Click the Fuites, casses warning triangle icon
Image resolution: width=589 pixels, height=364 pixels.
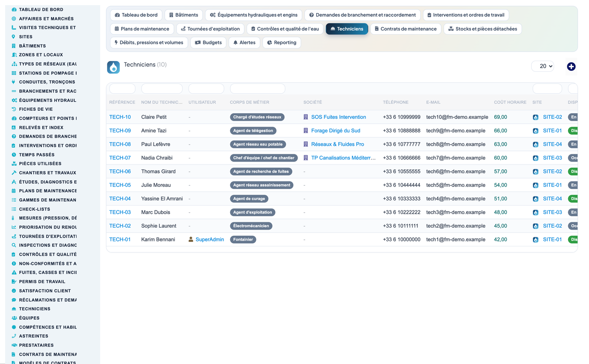pyautogui.click(x=14, y=272)
